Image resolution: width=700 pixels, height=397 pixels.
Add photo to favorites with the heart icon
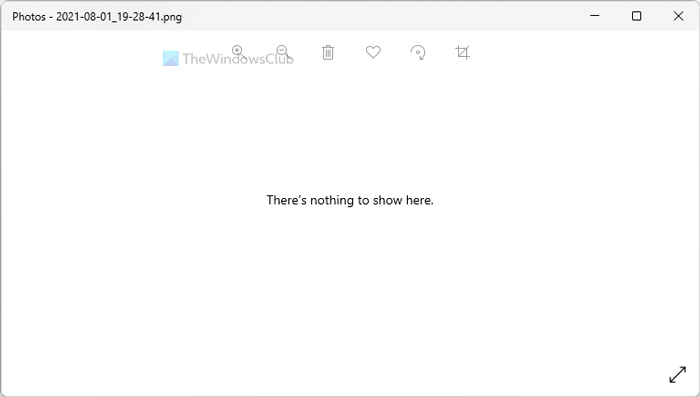point(373,52)
